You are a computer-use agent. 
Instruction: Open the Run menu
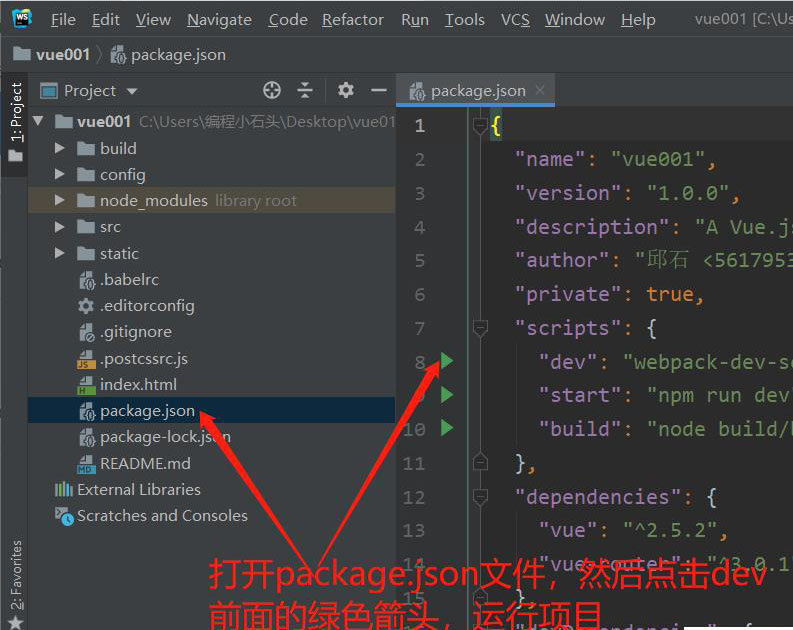click(x=415, y=20)
